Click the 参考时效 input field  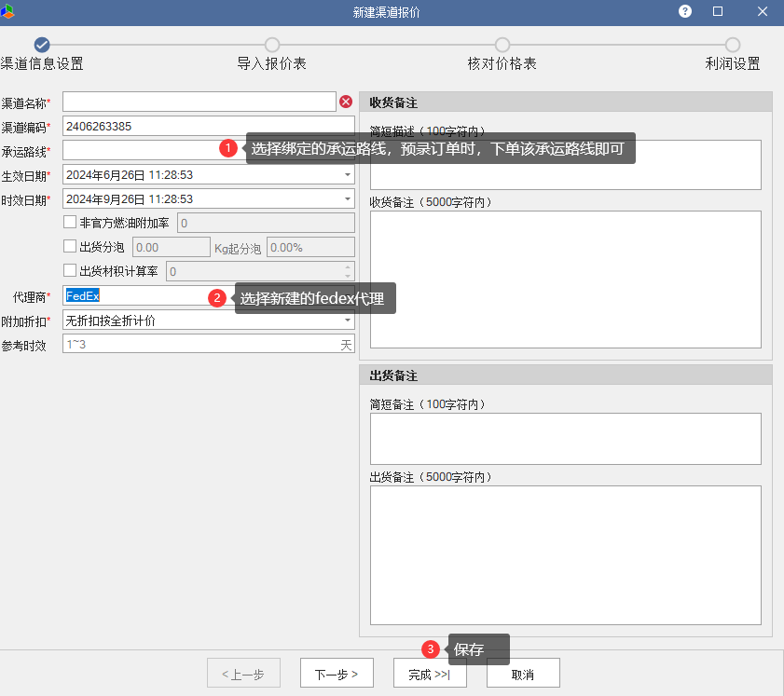[x=200, y=344]
